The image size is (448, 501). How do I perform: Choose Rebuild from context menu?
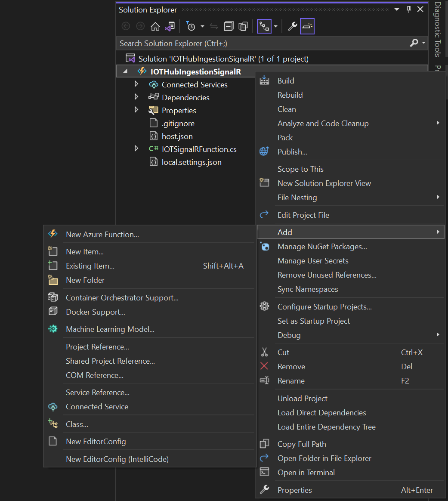(351, 95)
